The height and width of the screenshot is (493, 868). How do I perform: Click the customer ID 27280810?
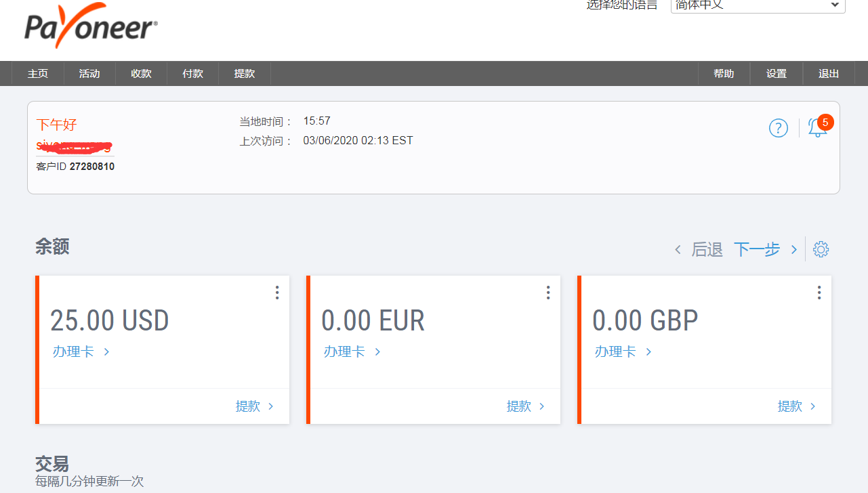tap(92, 166)
